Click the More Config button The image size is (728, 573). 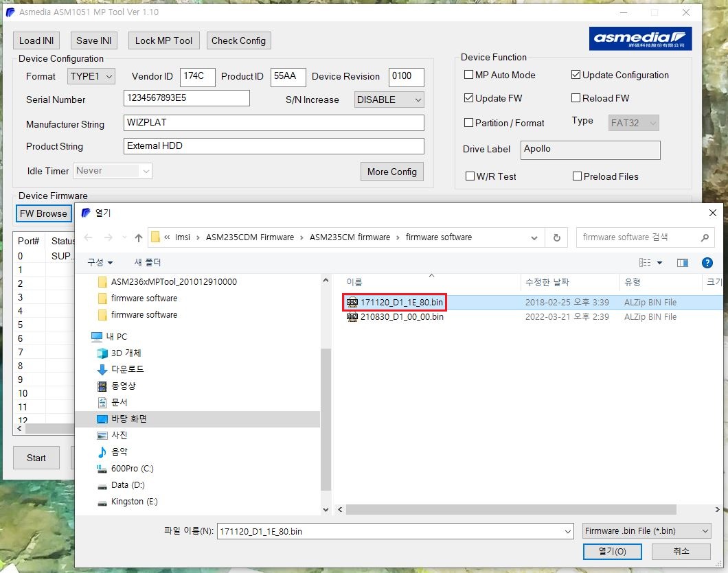392,172
